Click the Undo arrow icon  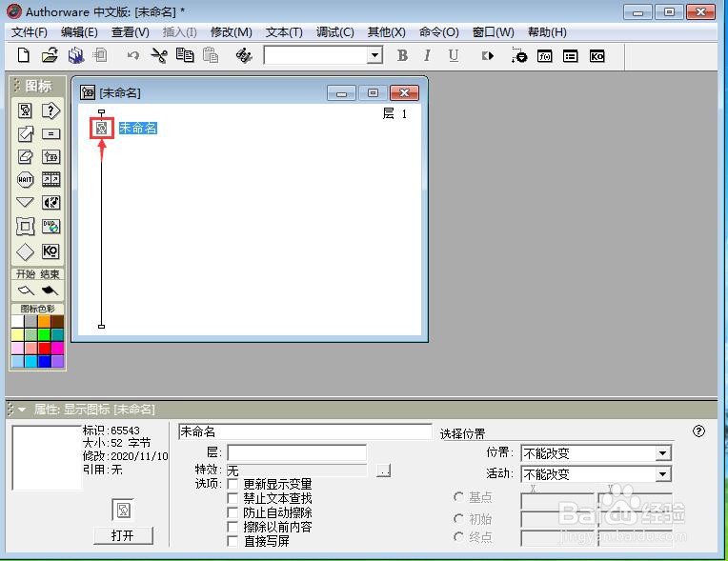coord(133,56)
